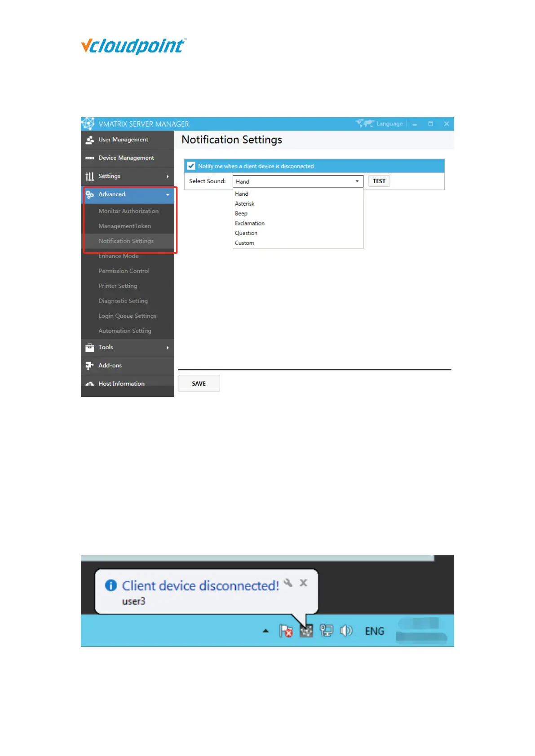
Task: Dismiss the Client device disconnected balloon
Action: 304,583
